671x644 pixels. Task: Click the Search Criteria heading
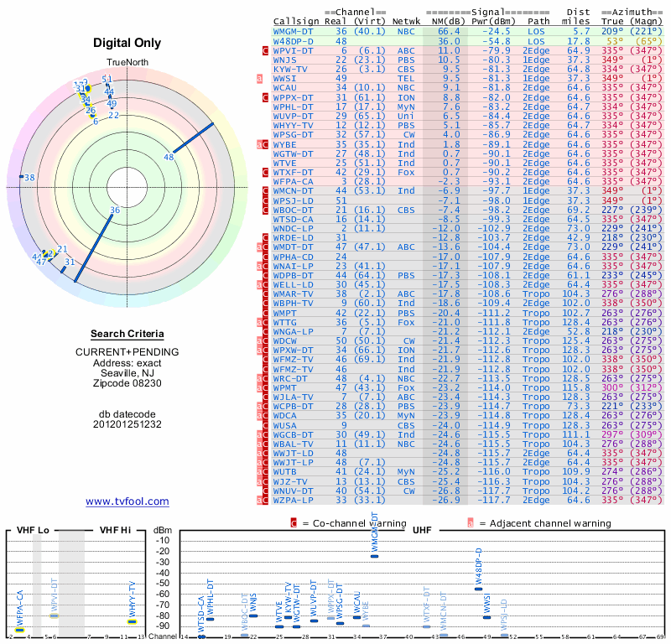(127, 334)
